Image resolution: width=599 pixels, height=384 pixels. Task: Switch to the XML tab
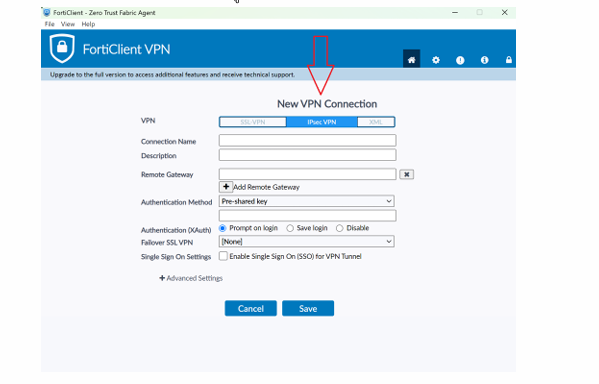376,122
